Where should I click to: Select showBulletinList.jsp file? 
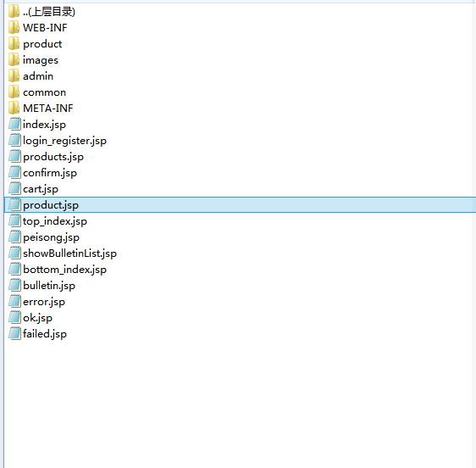(x=69, y=253)
